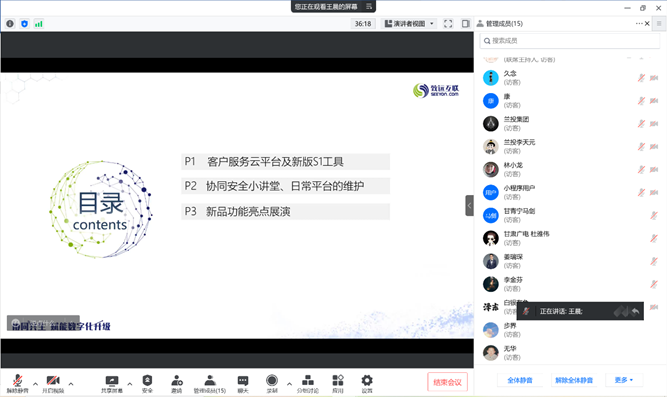Screen dimensions: 667x397
Task: Open the 聊天 chat icon
Action: 243,383
